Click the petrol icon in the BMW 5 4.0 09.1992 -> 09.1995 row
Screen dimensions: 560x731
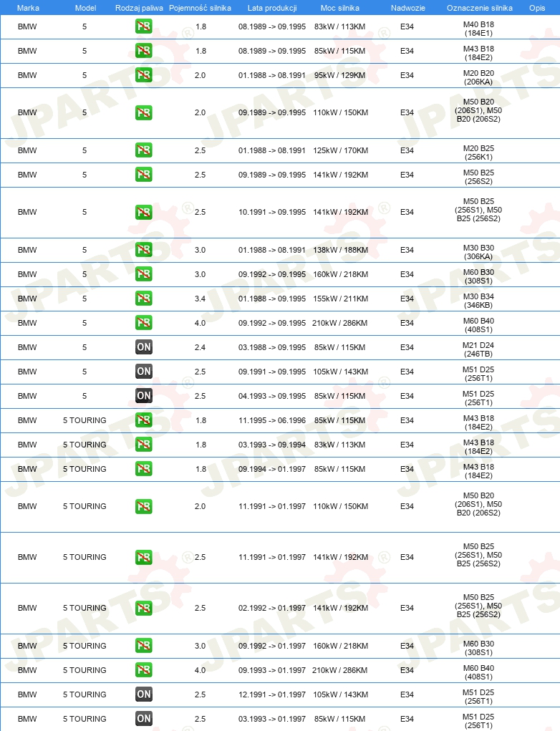tap(144, 323)
